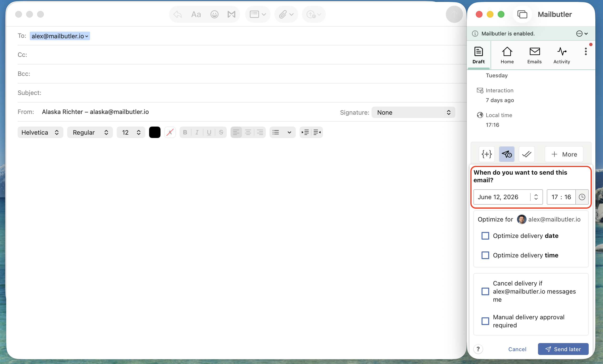Click the Send later button
Viewport: 603px width, 364px height.
pyautogui.click(x=563, y=349)
